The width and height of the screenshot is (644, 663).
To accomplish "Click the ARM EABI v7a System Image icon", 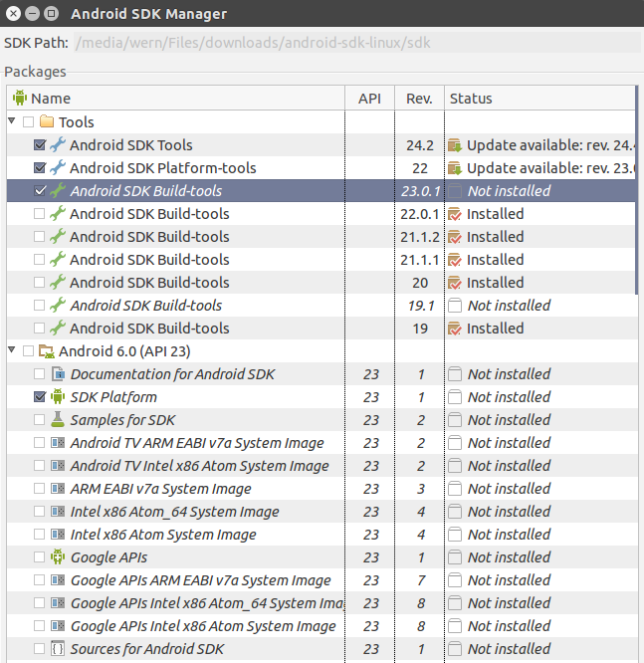I will click(x=58, y=489).
